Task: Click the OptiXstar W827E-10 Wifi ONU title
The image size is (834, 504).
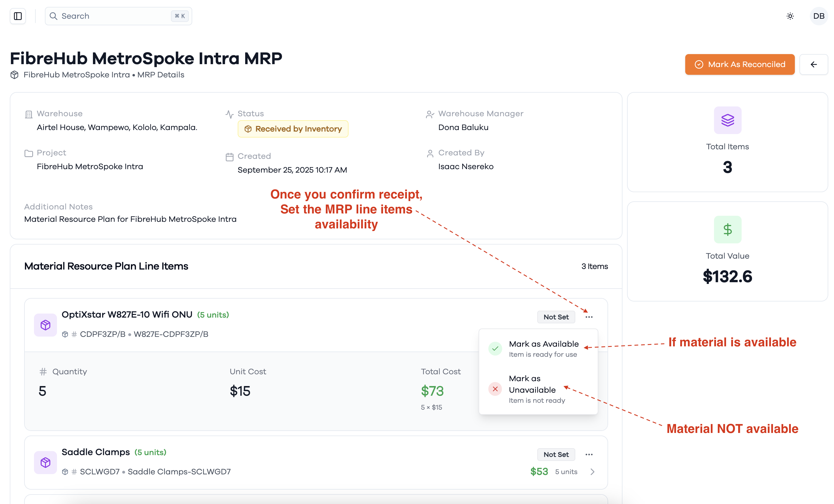Action: 127,315
